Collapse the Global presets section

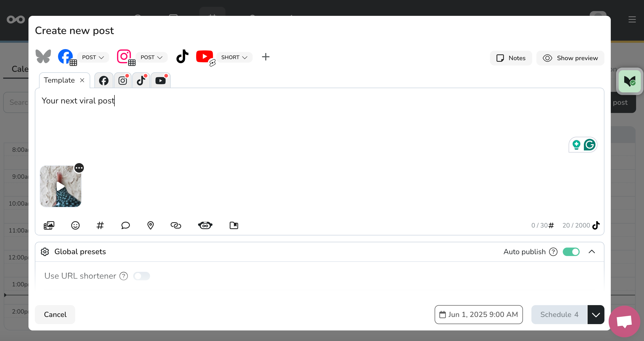click(x=592, y=252)
